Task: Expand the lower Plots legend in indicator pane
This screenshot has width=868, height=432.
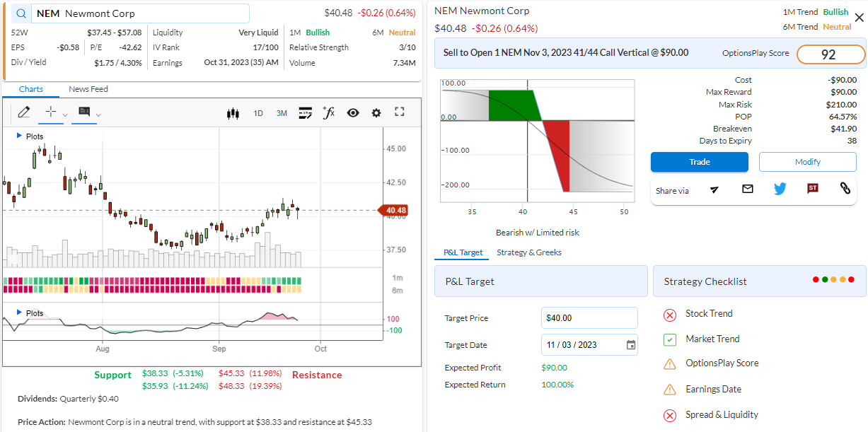Action: pos(30,313)
